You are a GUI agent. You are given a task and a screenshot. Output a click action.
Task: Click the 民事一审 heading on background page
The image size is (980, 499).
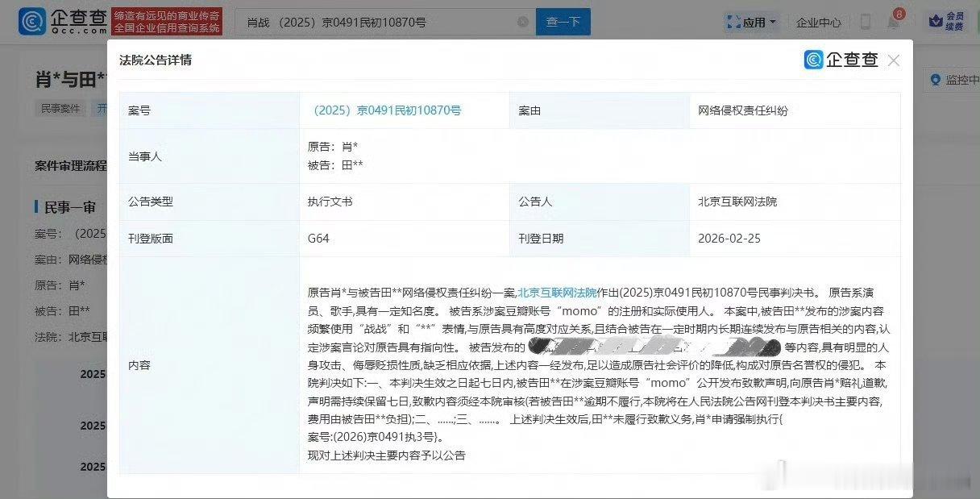click(70, 207)
